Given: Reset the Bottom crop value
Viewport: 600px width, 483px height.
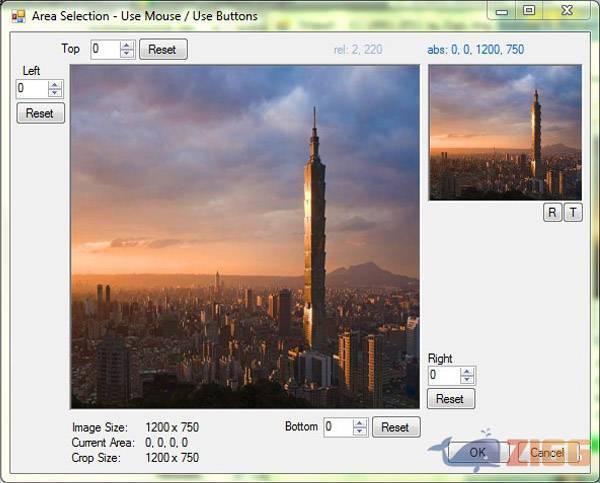Looking at the screenshot, I should pyautogui.click(x=395, y=427).
